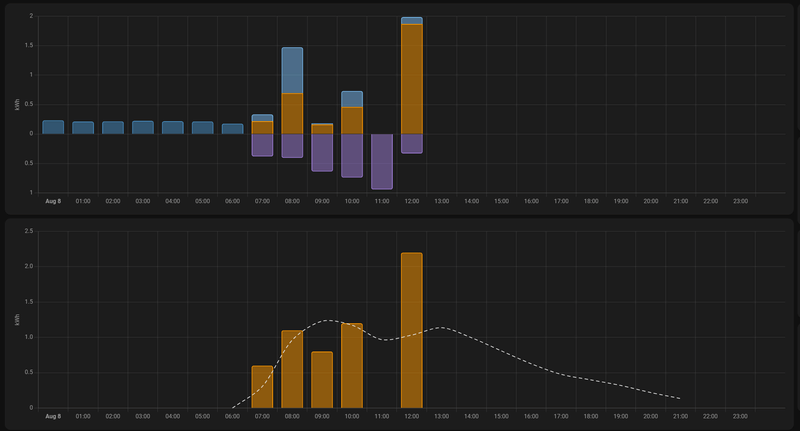This screenshot has width=800, height=431.
Task: Click lower chart tall orange bar at 12:00
Action: pos(412,331)
